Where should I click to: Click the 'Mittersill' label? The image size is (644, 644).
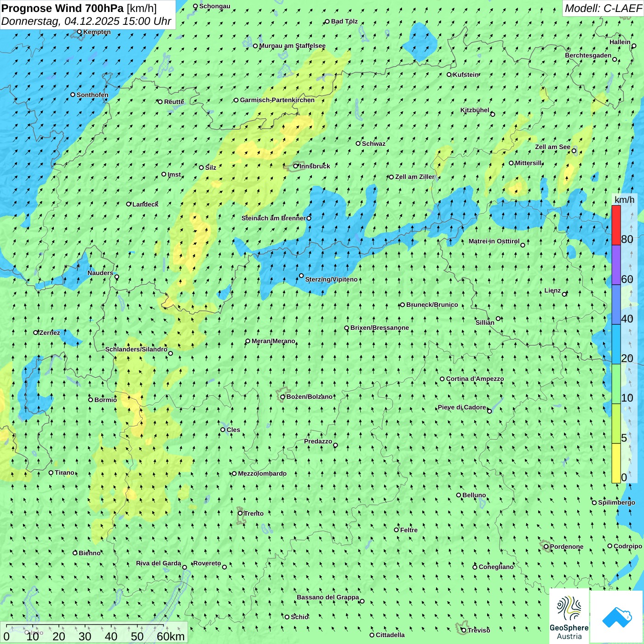(529, 163)
